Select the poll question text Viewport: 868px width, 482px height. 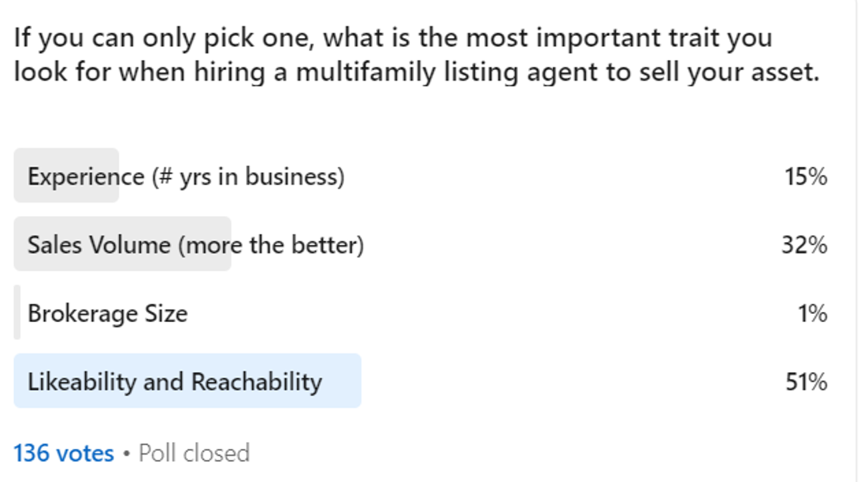[x=416, y=55]
